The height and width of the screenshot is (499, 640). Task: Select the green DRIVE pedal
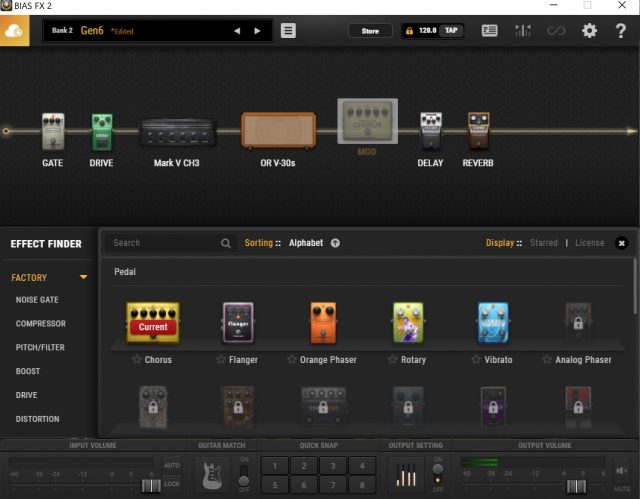(102, 132)
